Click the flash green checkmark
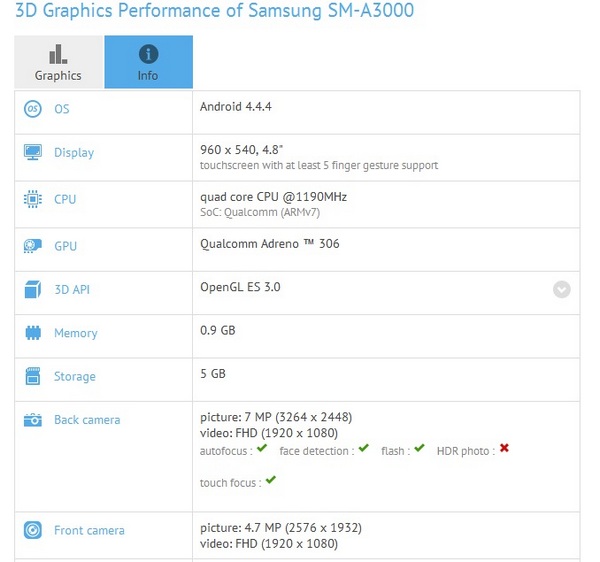 pos(419,449)
